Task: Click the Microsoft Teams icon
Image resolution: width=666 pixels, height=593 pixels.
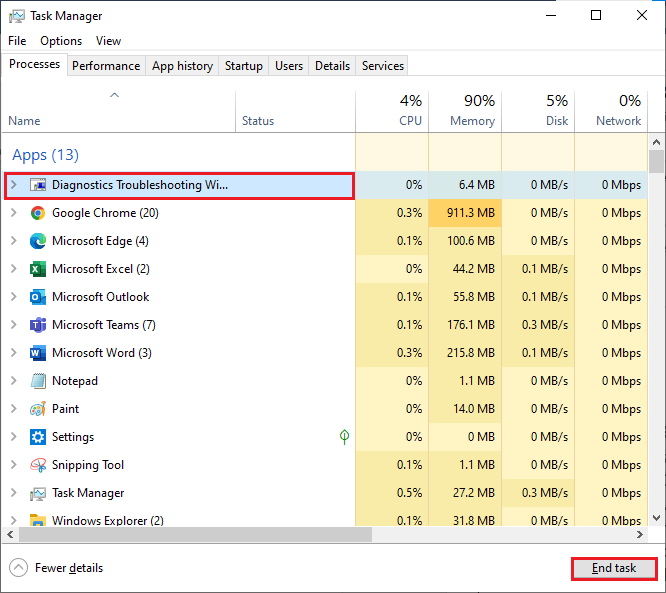Action: (38, 325)
